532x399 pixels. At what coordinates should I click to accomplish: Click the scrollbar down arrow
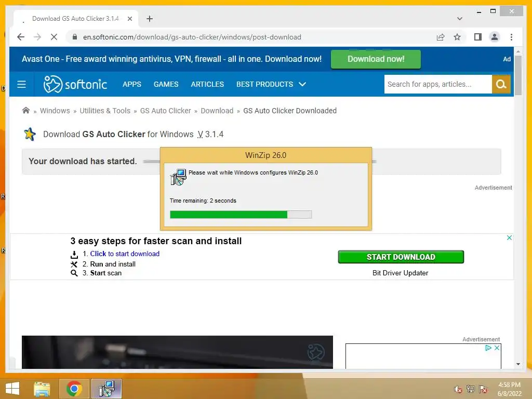pos(518,364)
